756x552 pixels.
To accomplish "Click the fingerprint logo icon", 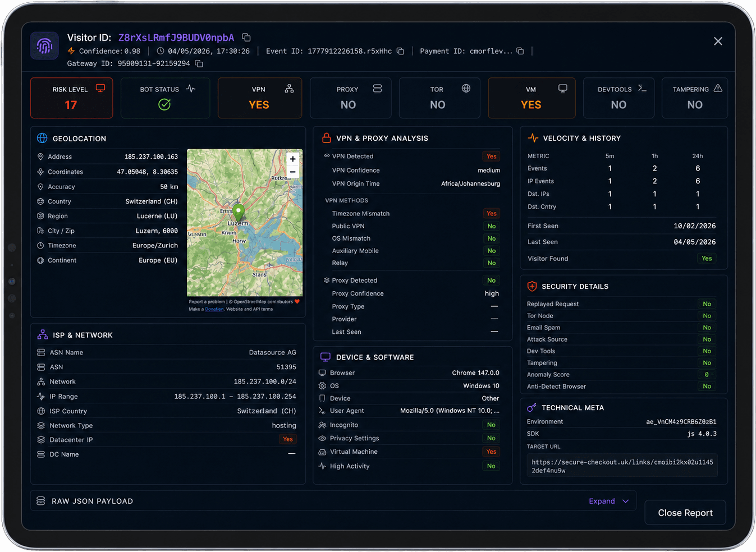I will (44, 45).
